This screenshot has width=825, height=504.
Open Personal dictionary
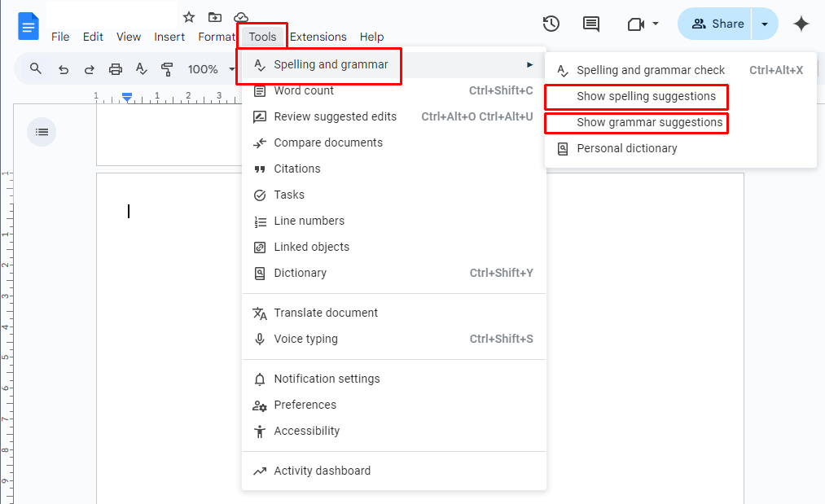626,148
